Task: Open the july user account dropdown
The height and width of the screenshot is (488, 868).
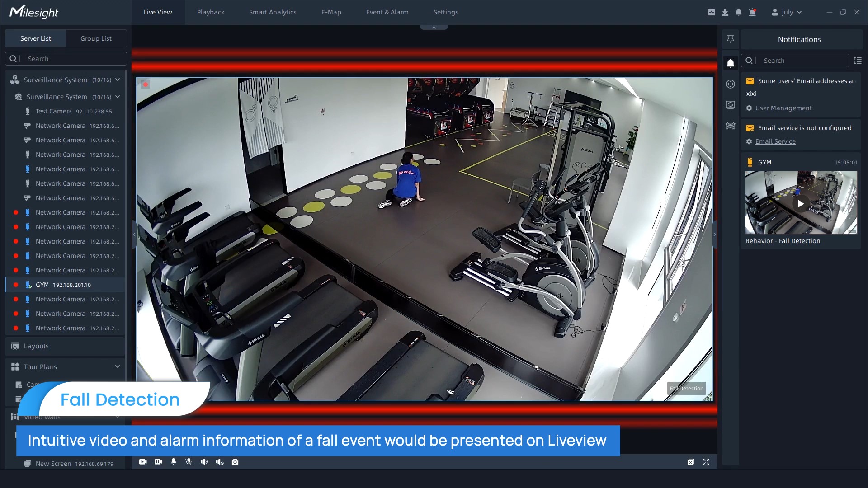Action: [x=787, y=12]
